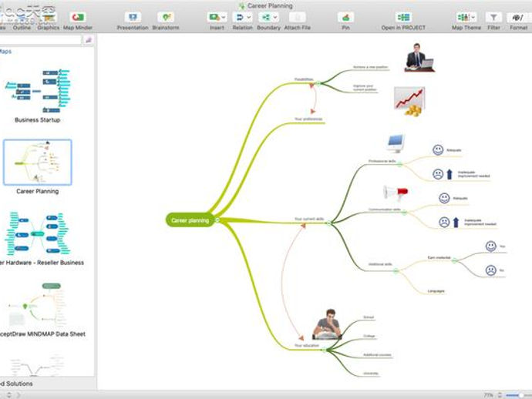This screenshot has height=399, width=532.
Task: Click the Map Theme icon
Action: [463, 17]
